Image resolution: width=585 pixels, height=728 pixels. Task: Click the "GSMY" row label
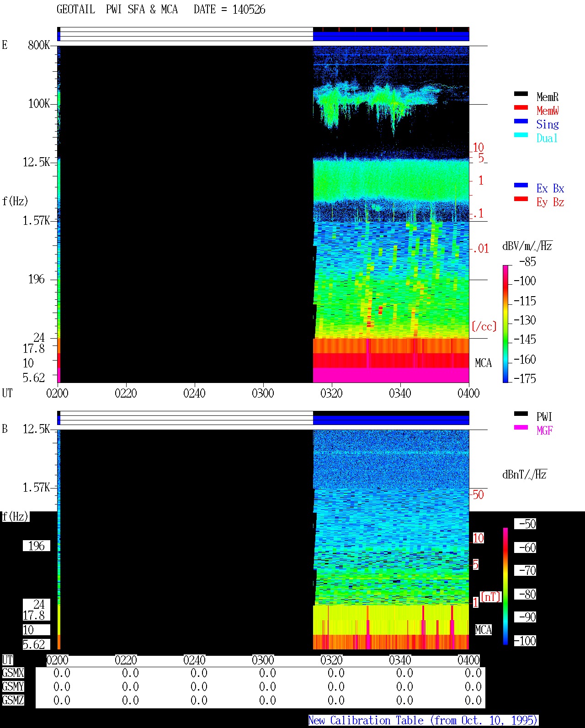13,687
